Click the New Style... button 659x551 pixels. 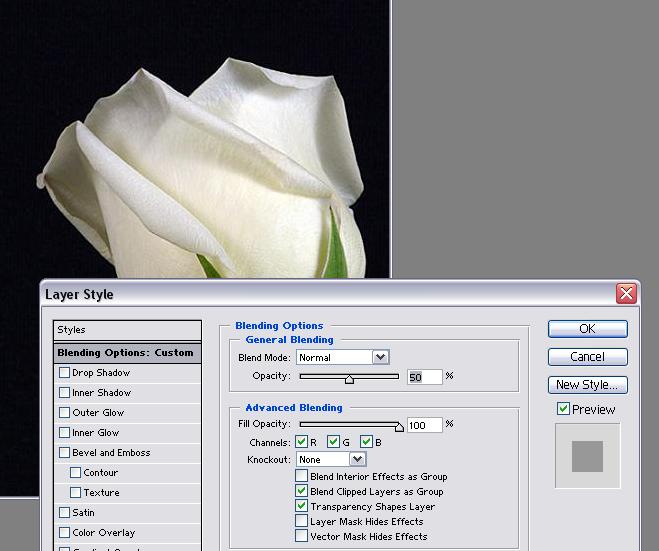(588, 385)
